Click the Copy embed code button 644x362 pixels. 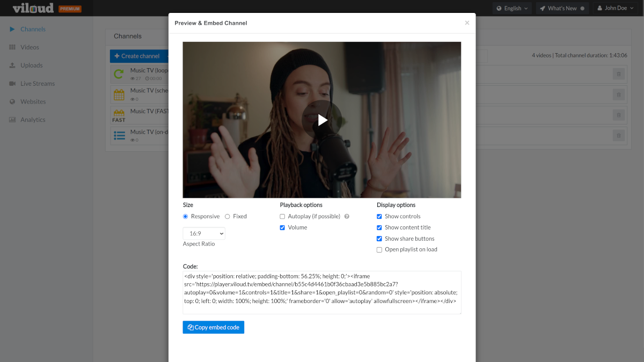click(x=213, y=327)
